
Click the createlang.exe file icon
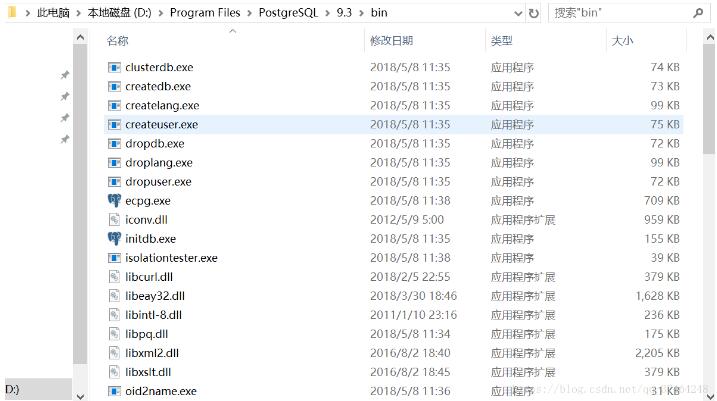(114, 106)
